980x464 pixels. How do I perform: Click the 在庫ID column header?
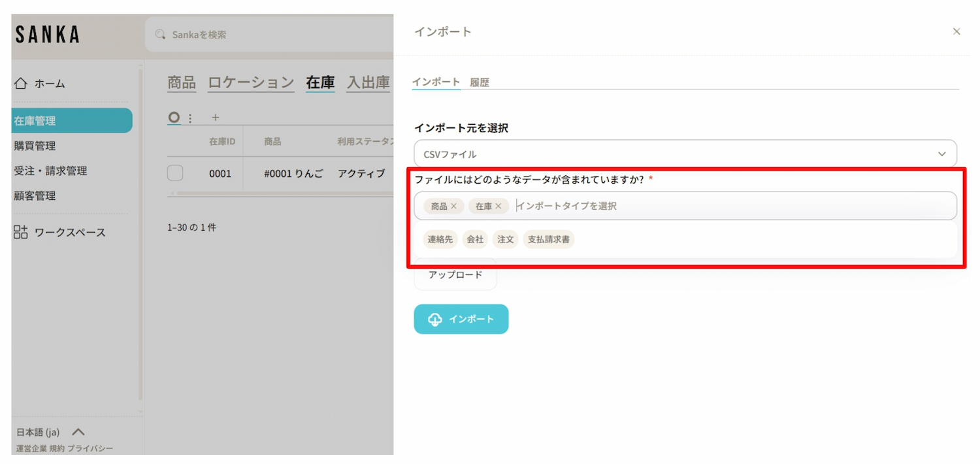pos(222,141)
